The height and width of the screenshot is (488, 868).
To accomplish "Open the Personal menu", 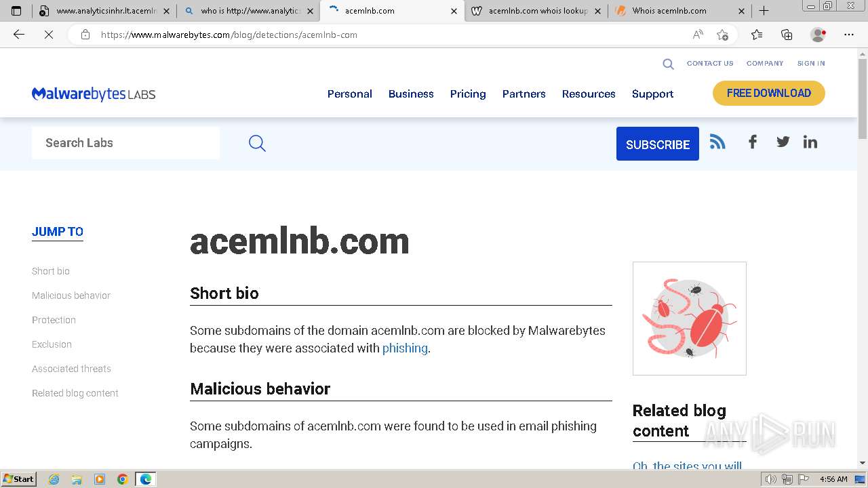I will point(350,94).
